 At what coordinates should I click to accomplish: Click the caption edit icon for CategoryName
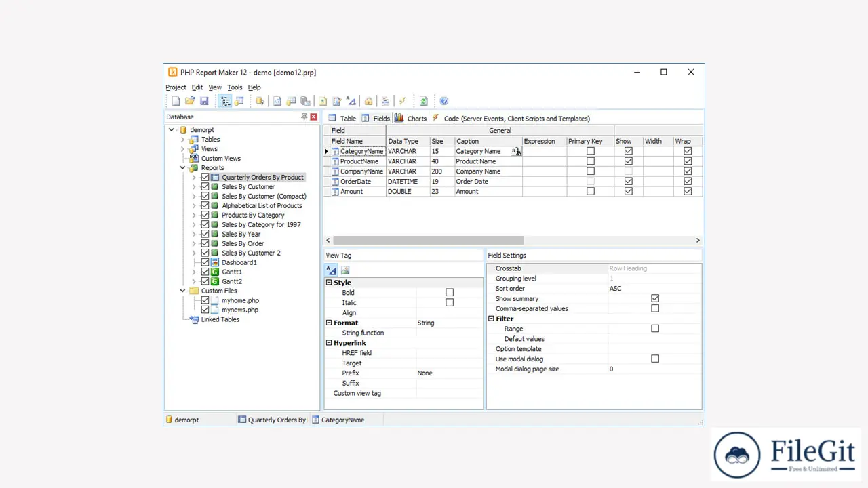(516, 152)
